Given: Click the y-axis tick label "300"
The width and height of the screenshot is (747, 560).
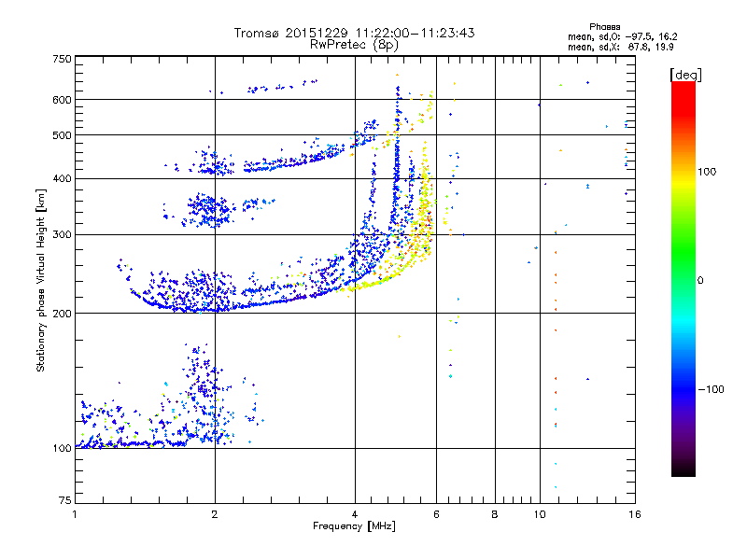Looking at the screenshot, I should [x=62, y=235].
